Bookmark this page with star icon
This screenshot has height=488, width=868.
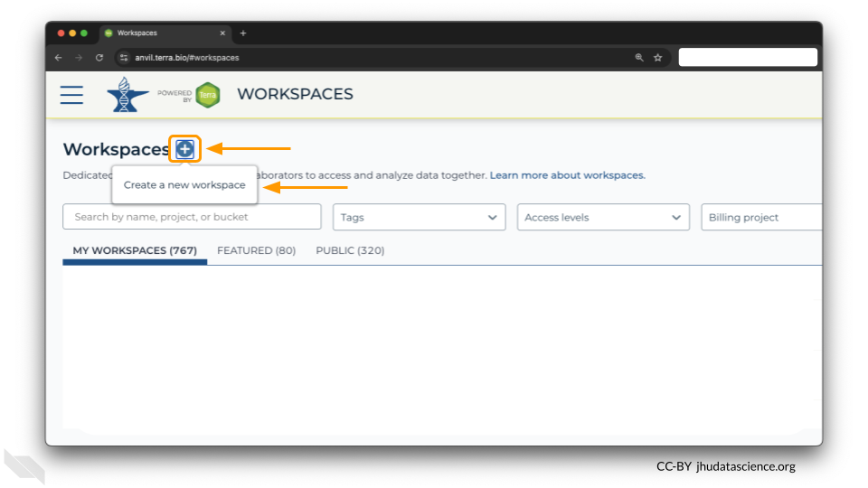657,58
